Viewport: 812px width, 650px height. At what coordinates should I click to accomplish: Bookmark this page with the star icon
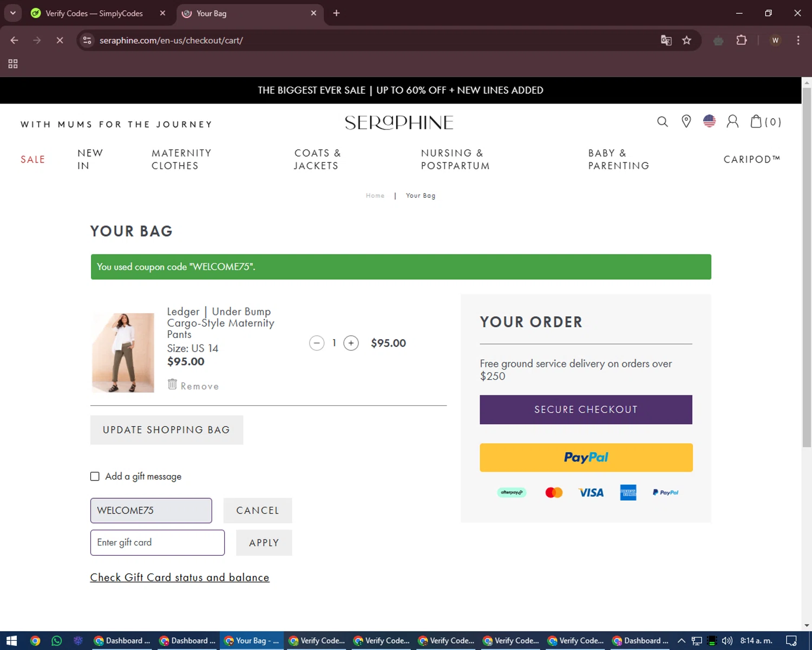tap(686, 40)
